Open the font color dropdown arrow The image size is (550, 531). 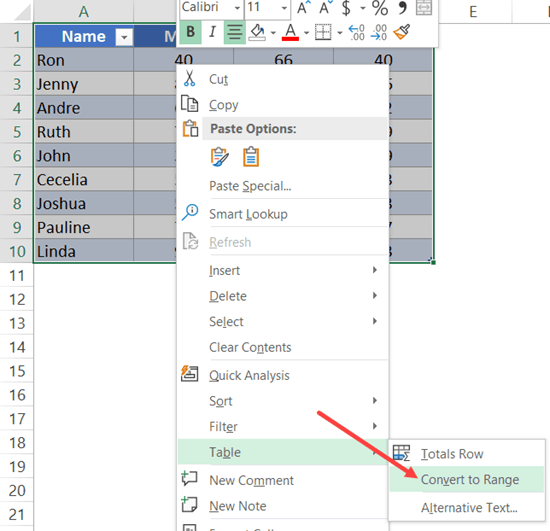306,33
